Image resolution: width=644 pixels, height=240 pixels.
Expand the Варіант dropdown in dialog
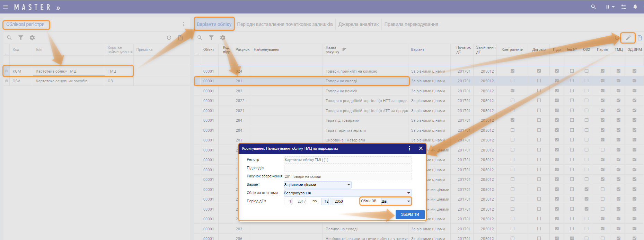tap(349, 185)
